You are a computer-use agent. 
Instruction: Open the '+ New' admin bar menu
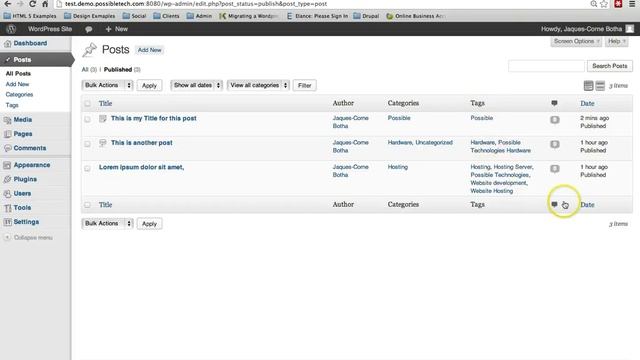[x=117, y=29]
